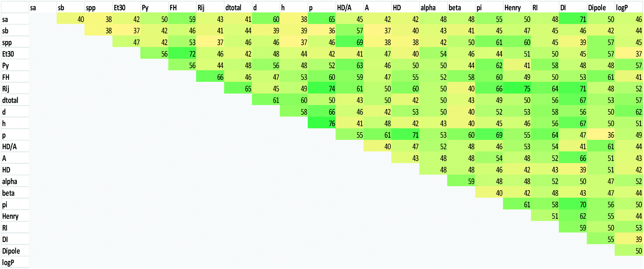Select the Dipole column header
This screenshot has height=269, width=644.
(x=597, y=7)
